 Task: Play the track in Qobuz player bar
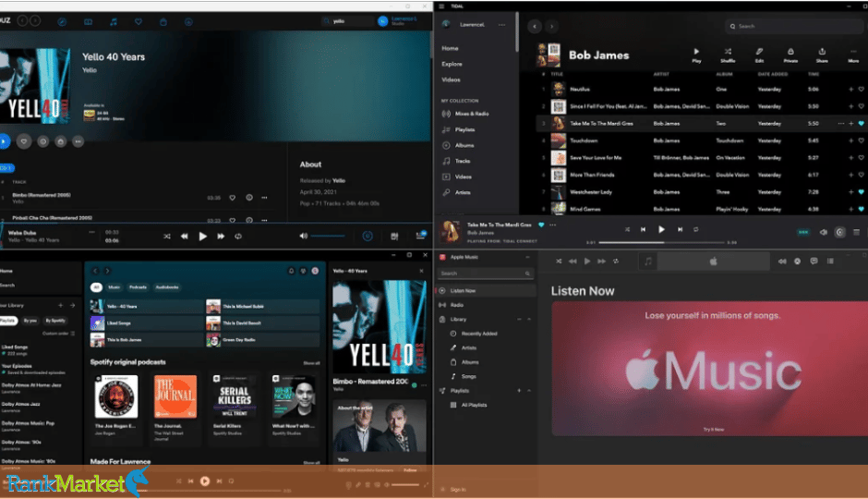(x=203, y=236)
